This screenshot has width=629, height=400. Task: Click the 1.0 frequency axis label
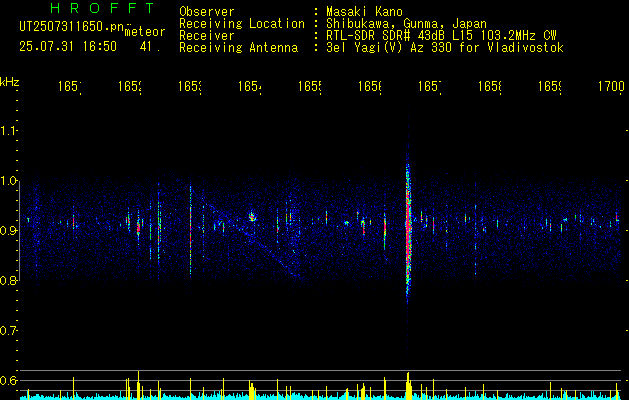pyautogui.click(x=8, y=180)
